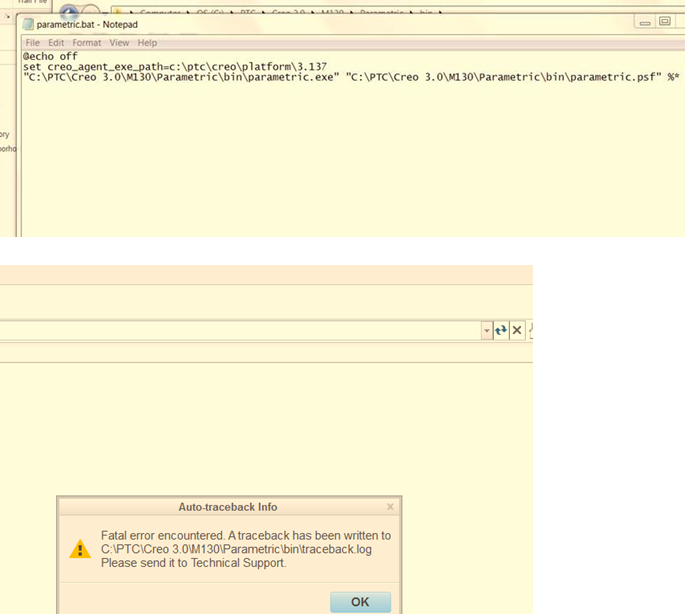
Task: Maximize the parametric.bat Notepad window
Action: pos(664,21)
